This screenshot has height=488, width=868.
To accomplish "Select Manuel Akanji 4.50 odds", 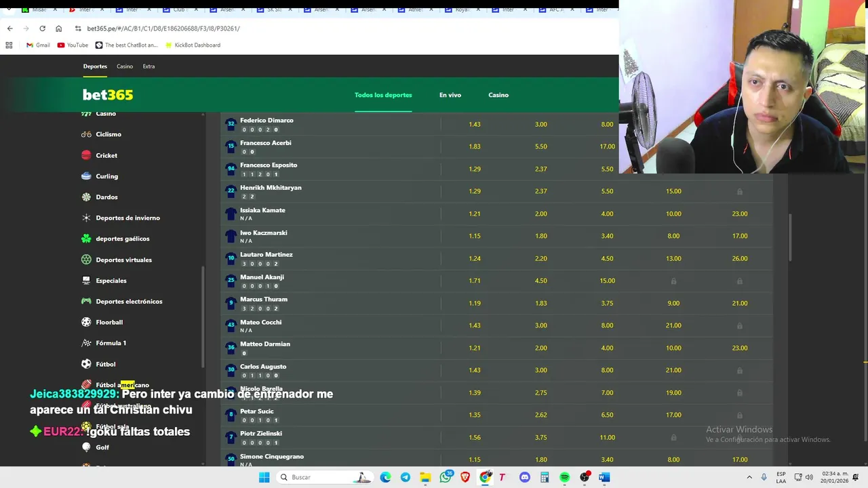I will [540, 281].
